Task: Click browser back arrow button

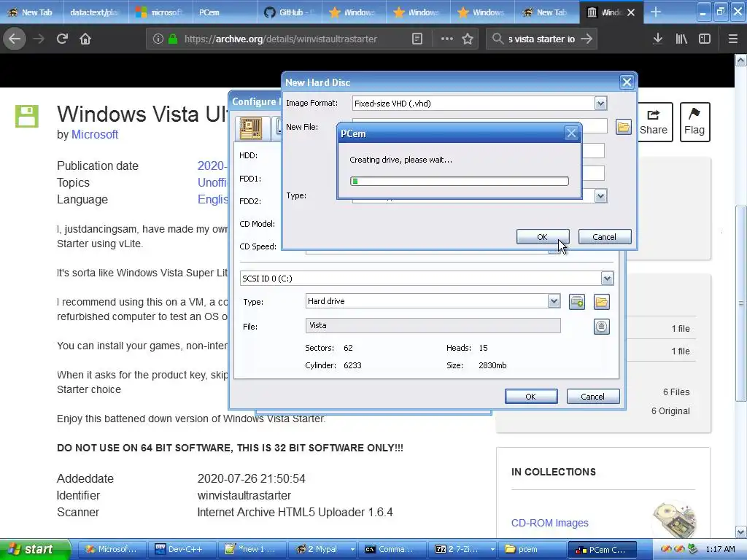Action: (15, 39)
